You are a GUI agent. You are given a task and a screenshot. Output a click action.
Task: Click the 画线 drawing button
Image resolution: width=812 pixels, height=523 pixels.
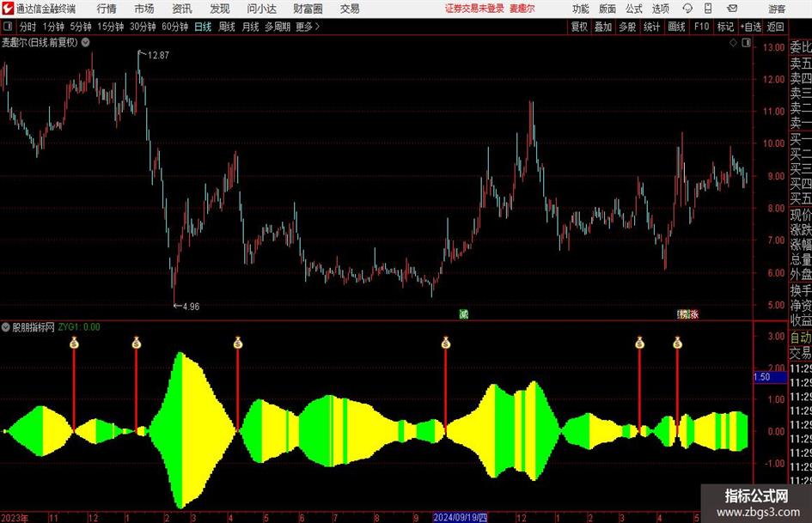tap(676, 27)
